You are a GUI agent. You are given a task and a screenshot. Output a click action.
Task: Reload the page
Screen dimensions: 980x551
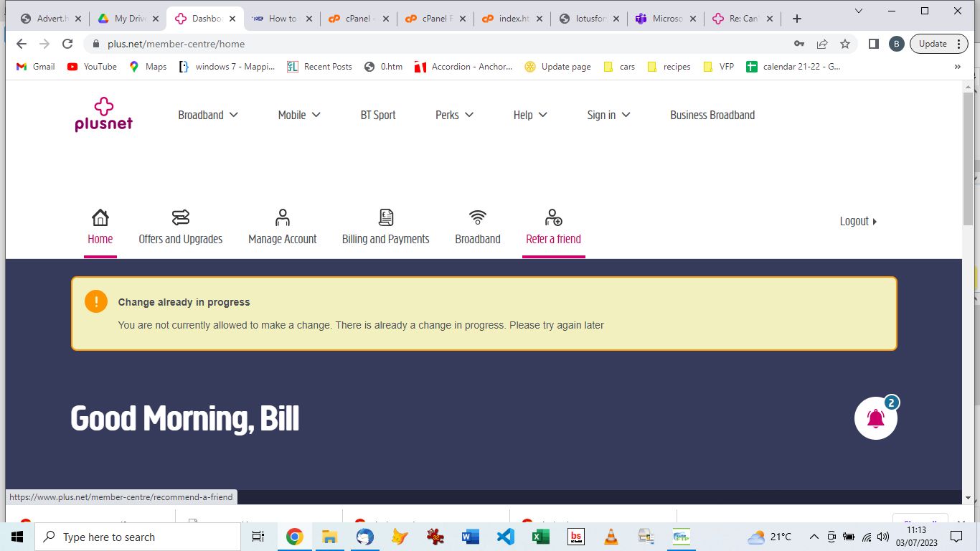pos(67,44)
